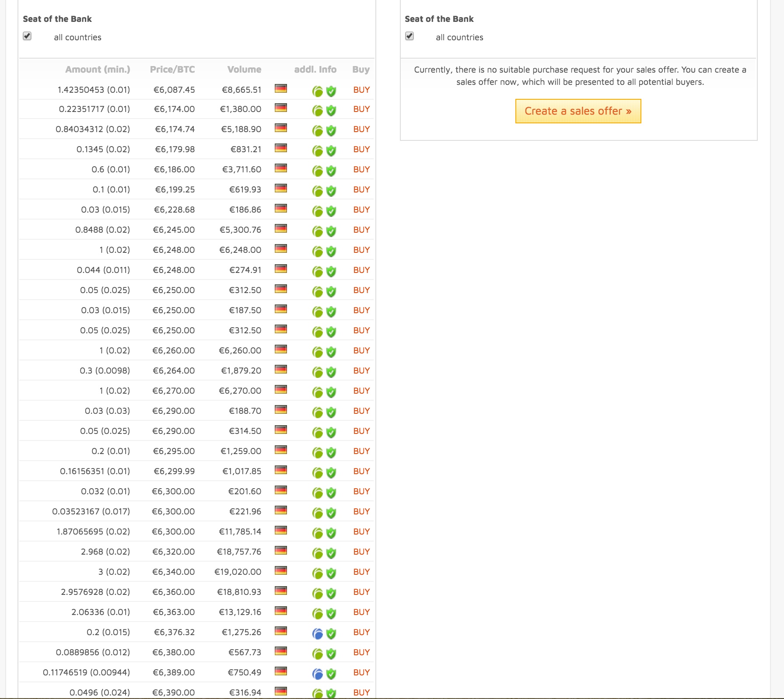Click the shield icon in the €6,380.00 row
Screen dimensions: 784x699
coord(331,654)
